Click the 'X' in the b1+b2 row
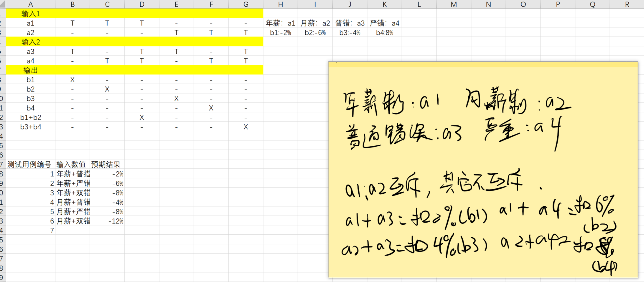The image size is (644, 282). [142, 118]
